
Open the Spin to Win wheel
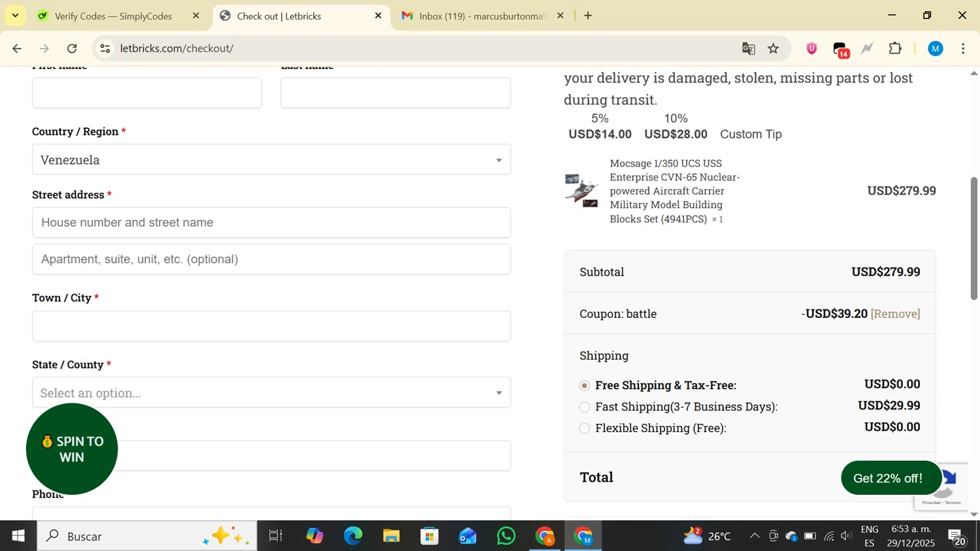click(72, 449)
